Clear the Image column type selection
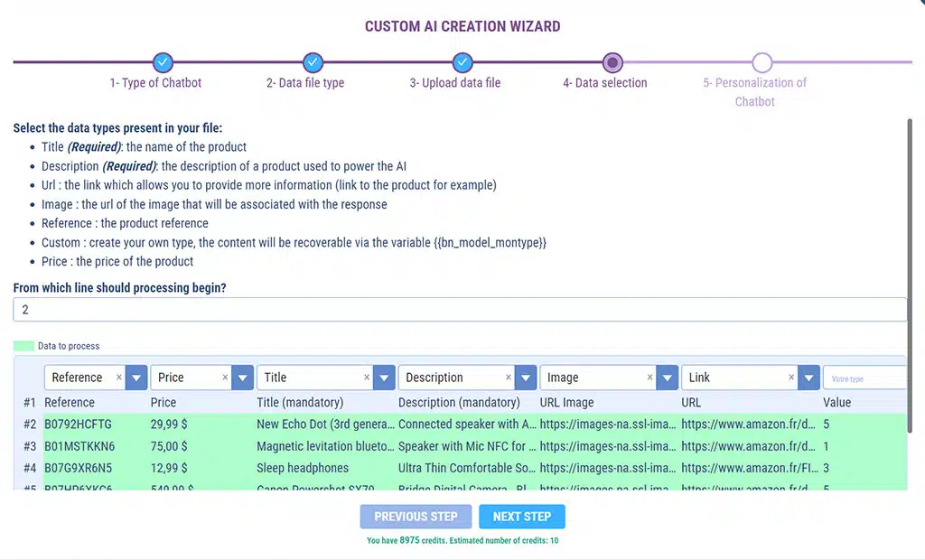Image resolution: width=925 pixels, height=560 pixels. pyautogui.click(x=649, y=378)
